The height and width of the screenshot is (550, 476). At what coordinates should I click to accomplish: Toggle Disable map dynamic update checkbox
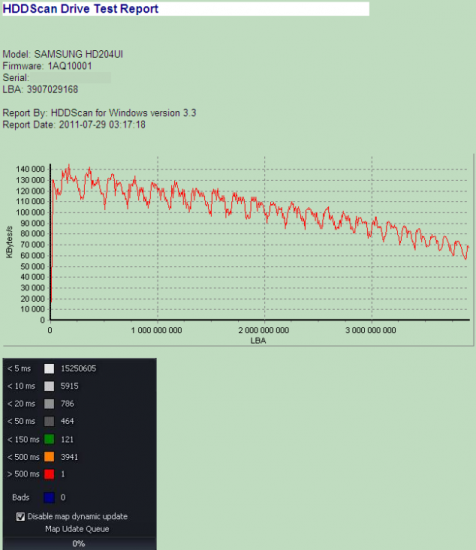coord(20,517)
